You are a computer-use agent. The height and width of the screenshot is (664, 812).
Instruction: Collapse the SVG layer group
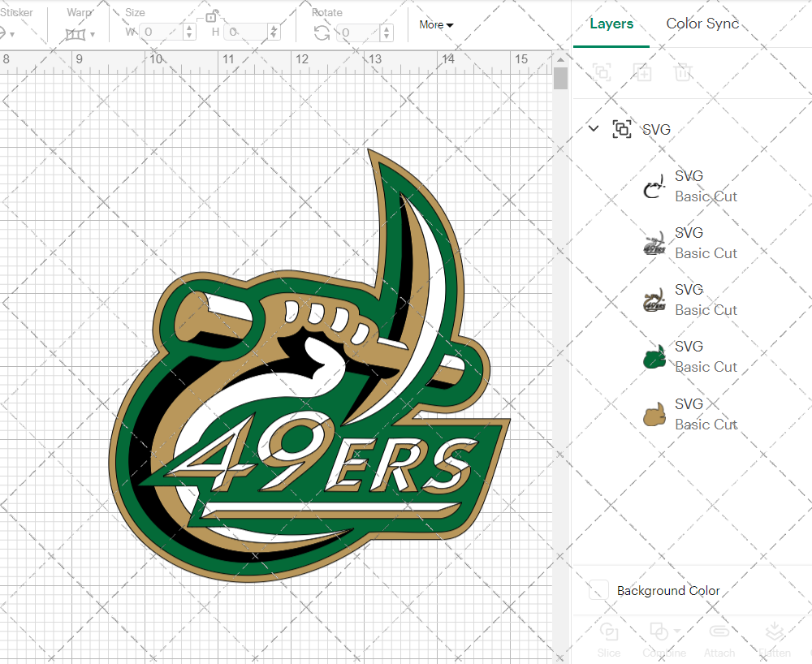593,128
